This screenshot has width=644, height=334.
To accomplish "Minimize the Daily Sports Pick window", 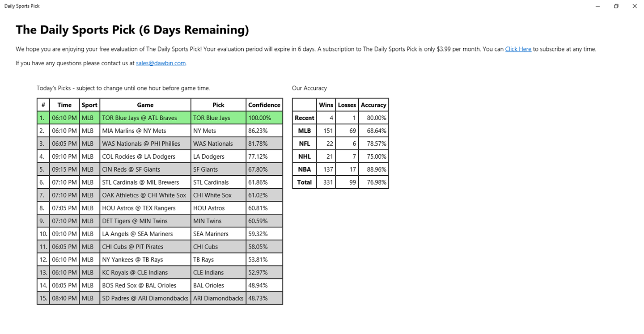I will [598, 6].
